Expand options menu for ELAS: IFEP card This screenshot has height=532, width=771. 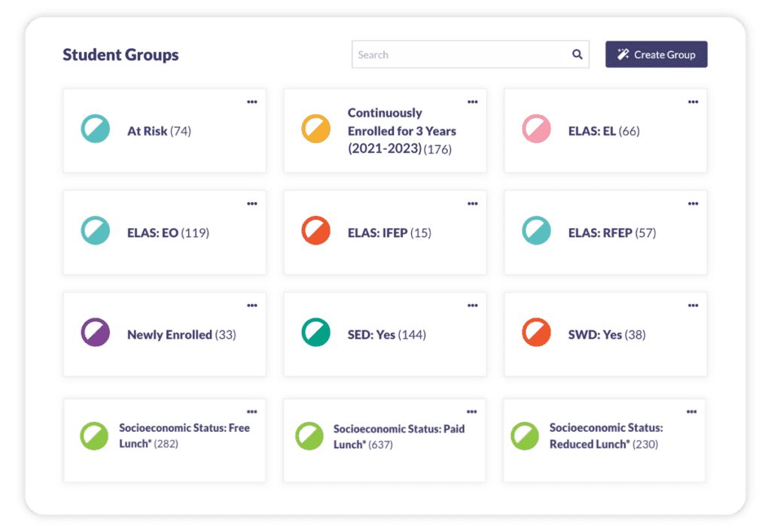coord(472,204)
